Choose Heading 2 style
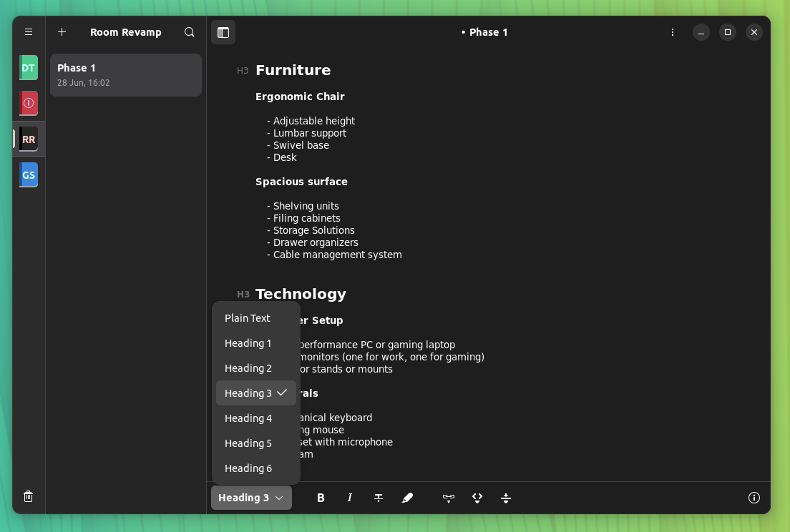 point(256,368)
